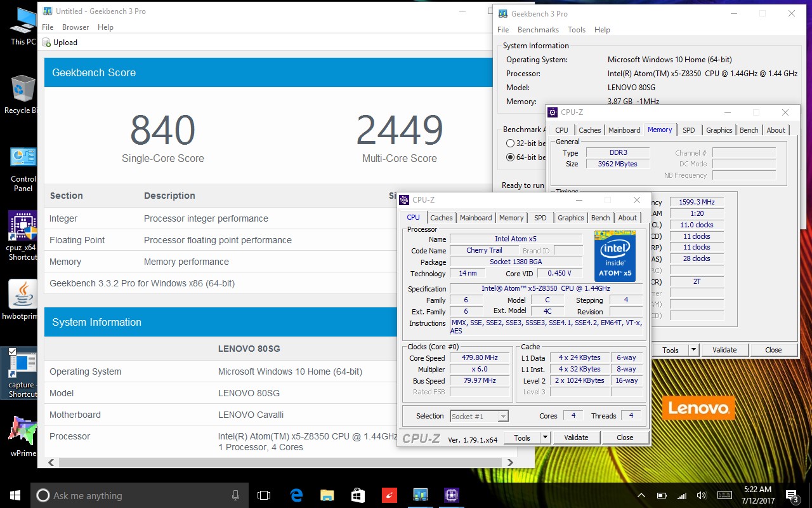Check the battery status tray icon
Image resolution: width=812 pixels, height=508 pixels.
tap(661, 495)
